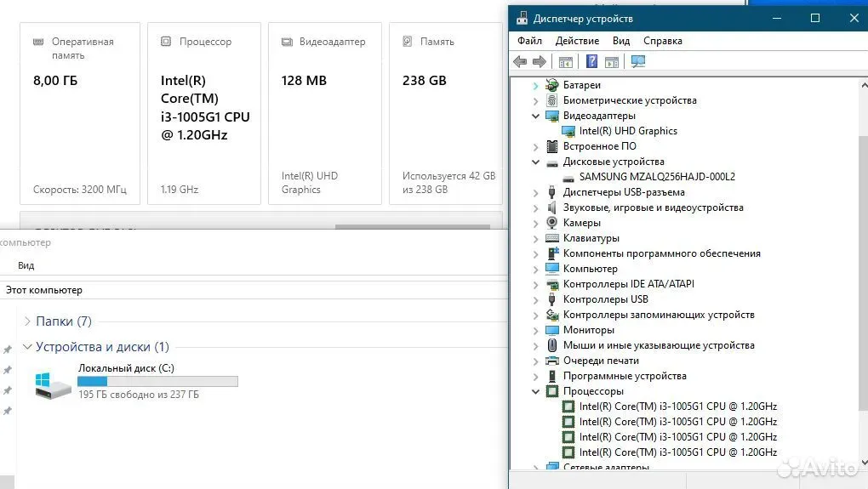
Task: Click the keyboard icon beside Клавиатуры
Action: tap(552, 238)
